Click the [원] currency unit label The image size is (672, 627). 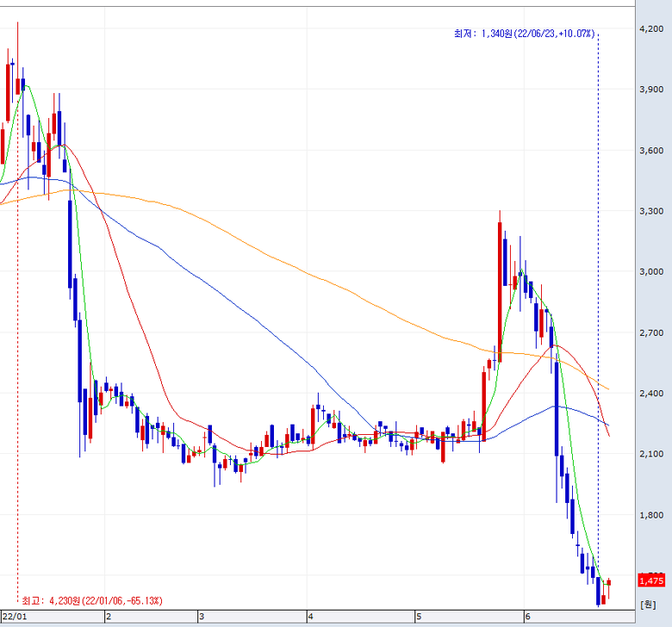648,605
